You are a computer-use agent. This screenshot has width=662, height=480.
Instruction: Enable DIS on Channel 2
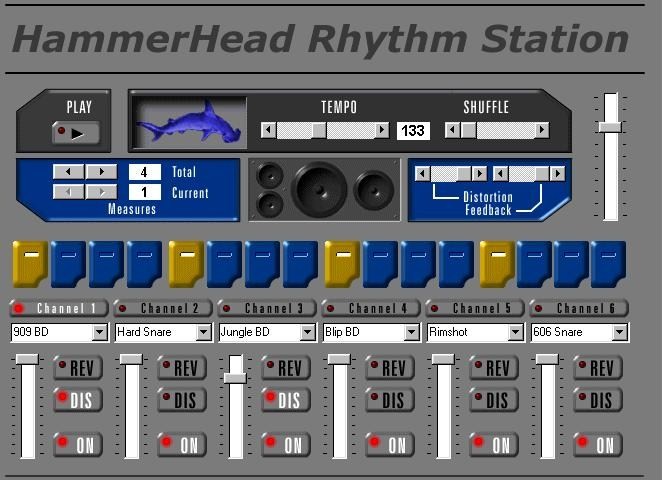click(182, 399)
